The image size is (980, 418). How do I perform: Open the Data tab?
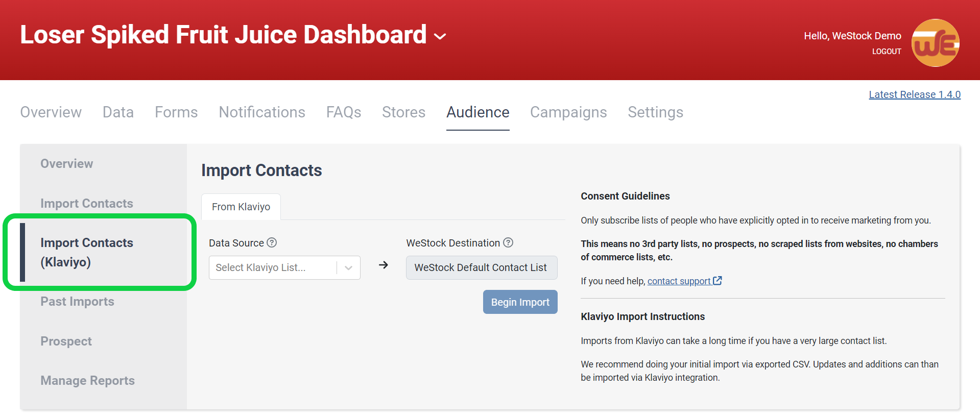pyautogui.click(x=118, y=112)
